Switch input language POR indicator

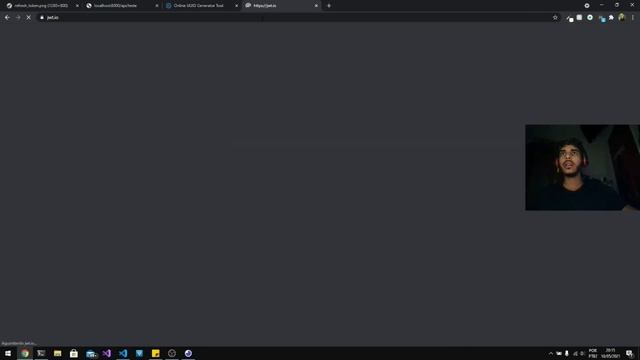point(593,353)
